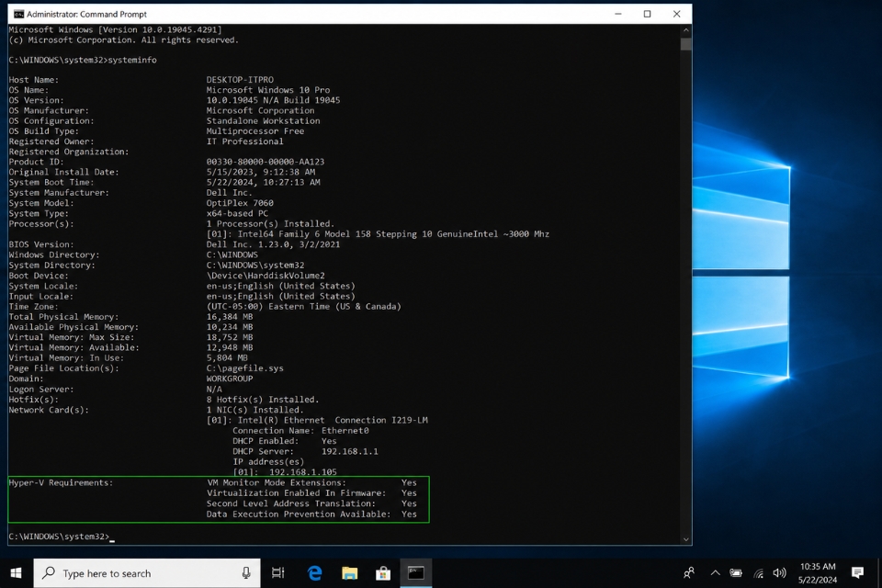The image size is (882, 588).
Task: Click the scrollbar down arrow in Command Prompt
Action: (685, 539)
